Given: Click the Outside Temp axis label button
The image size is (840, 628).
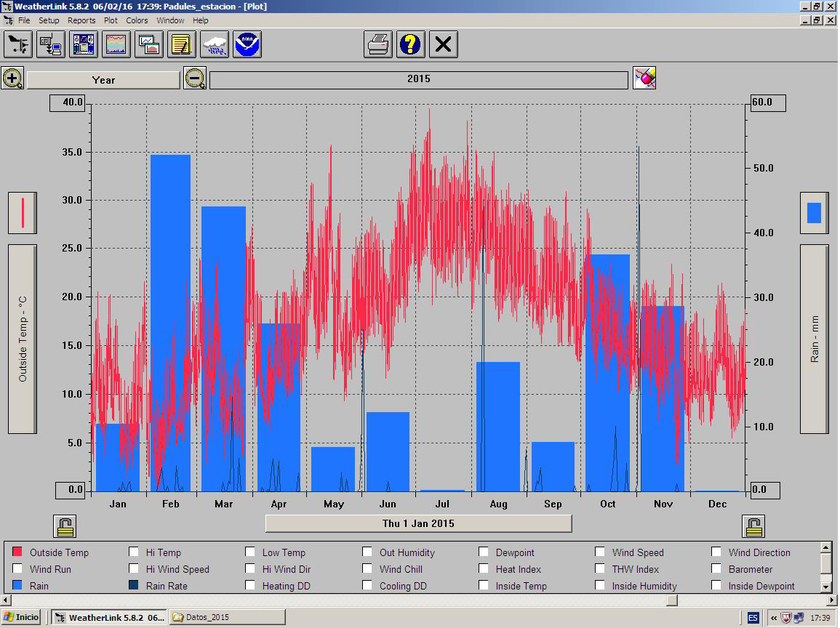Looking at the screenshot, I should [x=23, y=339].
